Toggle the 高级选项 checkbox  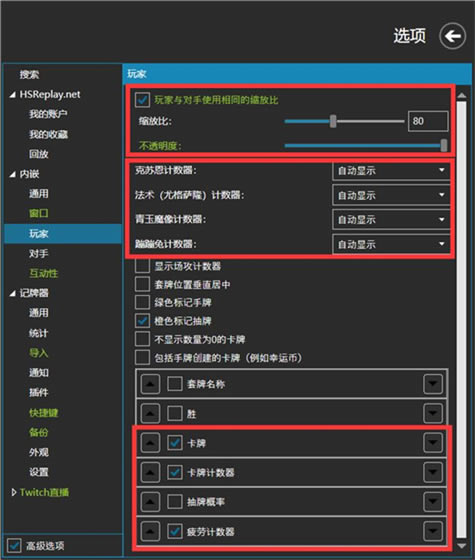tap(14, 545)
